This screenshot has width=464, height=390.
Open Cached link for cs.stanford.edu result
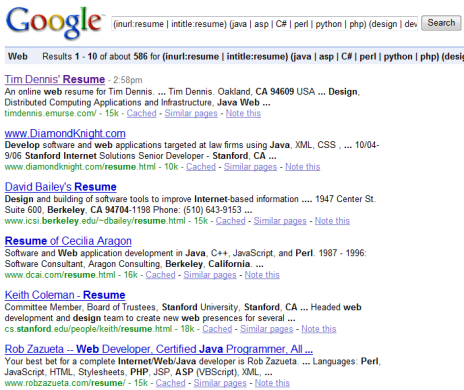[x=217, y=329]
